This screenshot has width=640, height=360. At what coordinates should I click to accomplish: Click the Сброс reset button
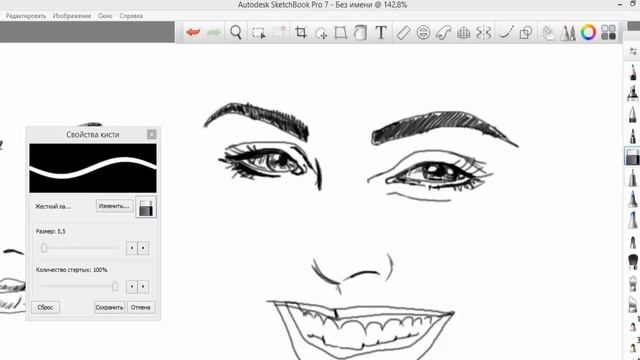click(x=45, y=307)
